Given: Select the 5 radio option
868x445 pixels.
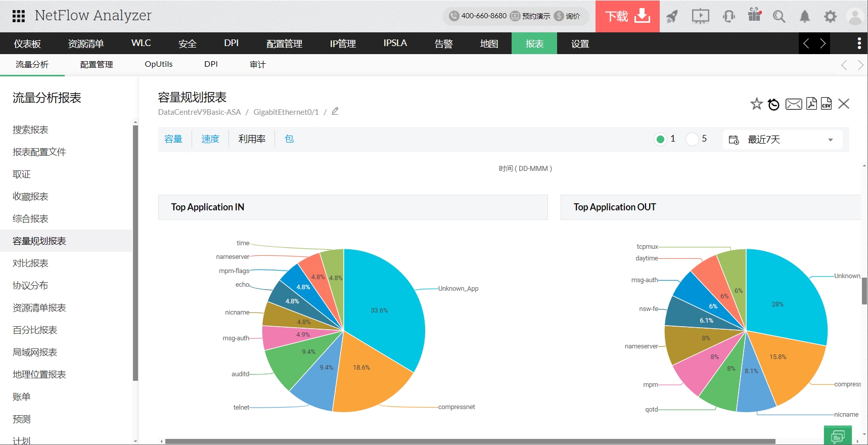Looking at the screenshot, I should pos(692,139).
